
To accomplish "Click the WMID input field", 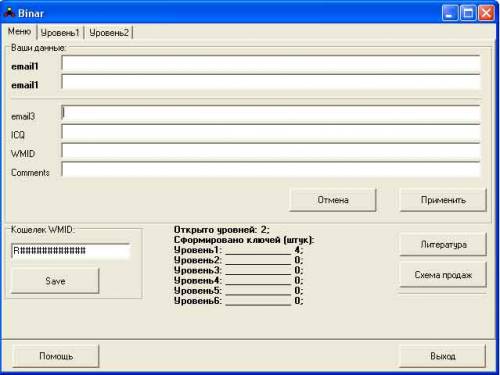I will (x=271, y=151).
